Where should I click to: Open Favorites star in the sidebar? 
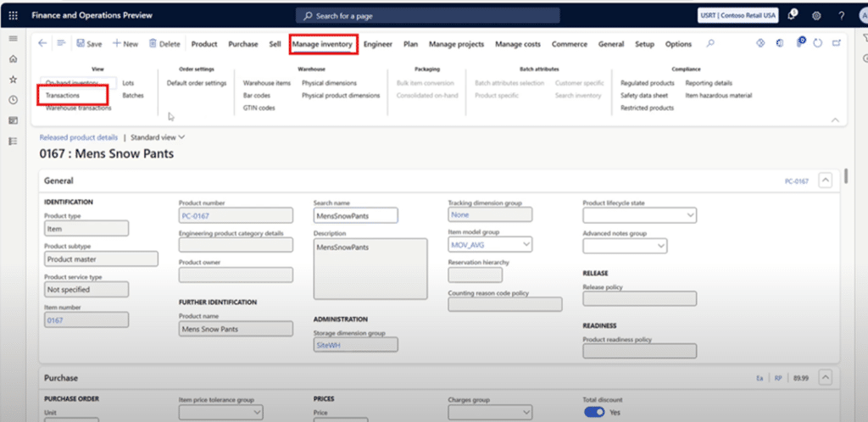(x=14, y=80)
